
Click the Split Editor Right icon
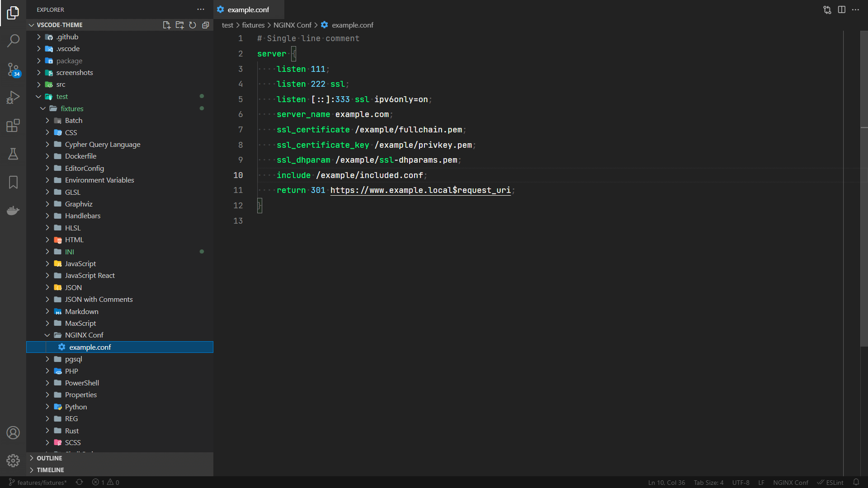(x=841, y=9)
